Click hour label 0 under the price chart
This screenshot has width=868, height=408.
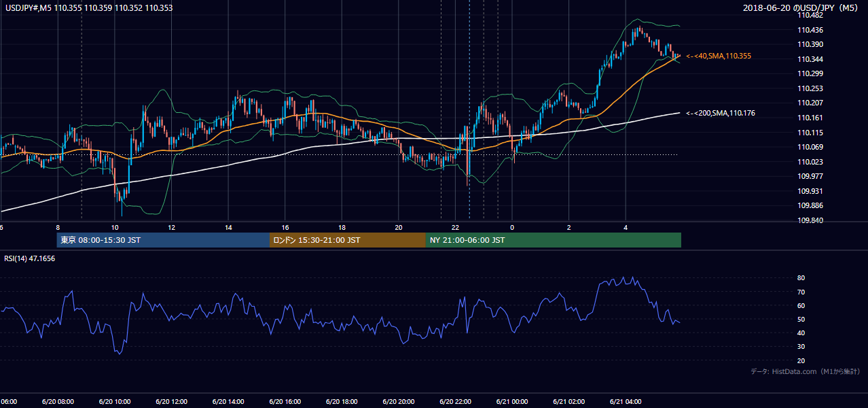point(512,228)
